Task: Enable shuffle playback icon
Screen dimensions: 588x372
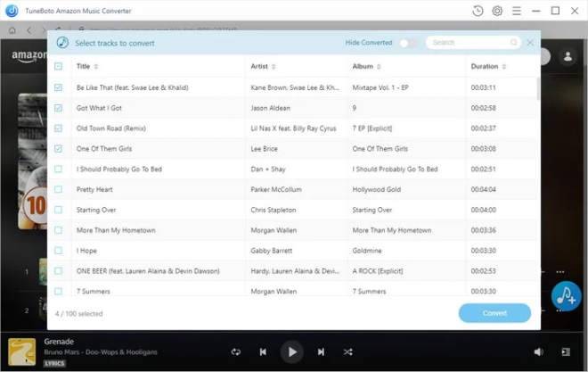Action: pyautogui.click(x=347, y=352)
